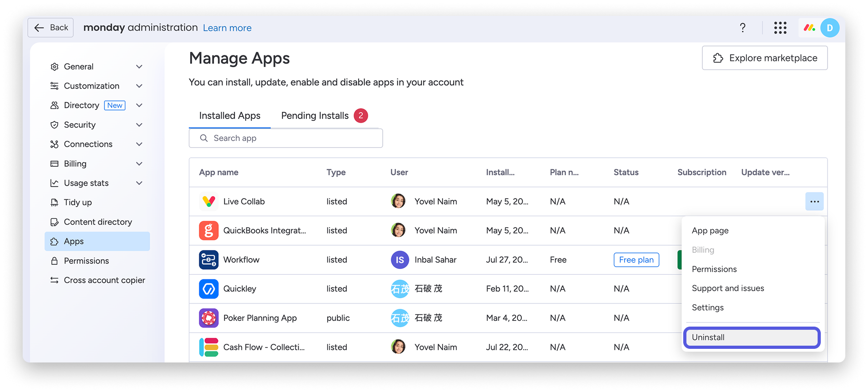Click the General gear icon in sidebar
868x392 pixels.
coord(54,67)
